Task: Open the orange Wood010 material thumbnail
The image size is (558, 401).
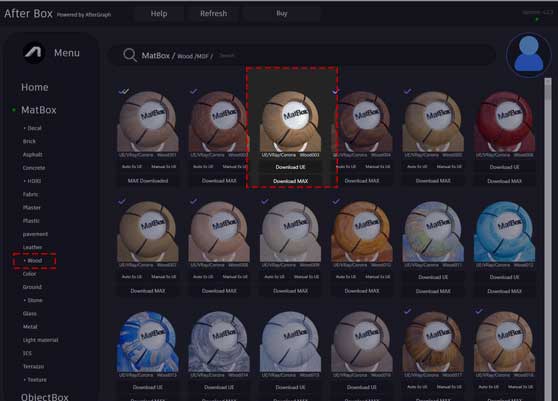Action: (362, 231)
